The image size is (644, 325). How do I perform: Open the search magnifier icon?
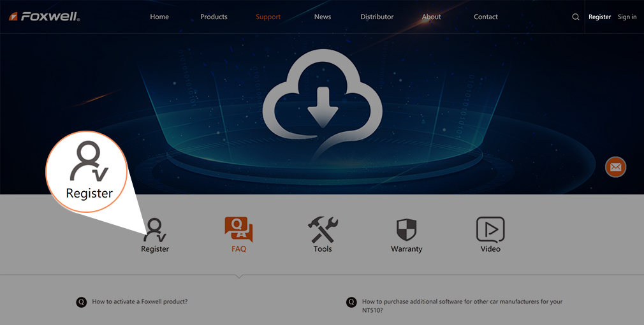click(x=576, y=17)
